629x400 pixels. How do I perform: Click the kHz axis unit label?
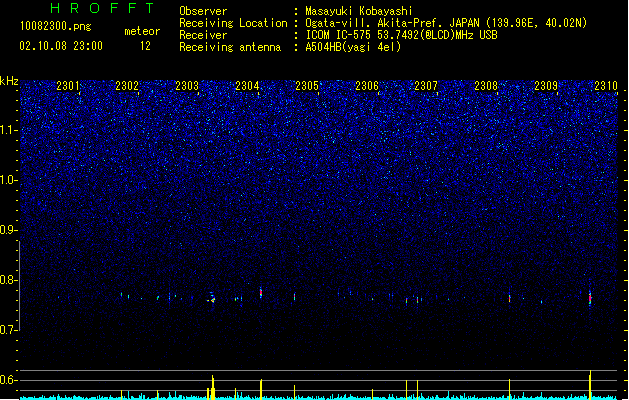[9, 81]
